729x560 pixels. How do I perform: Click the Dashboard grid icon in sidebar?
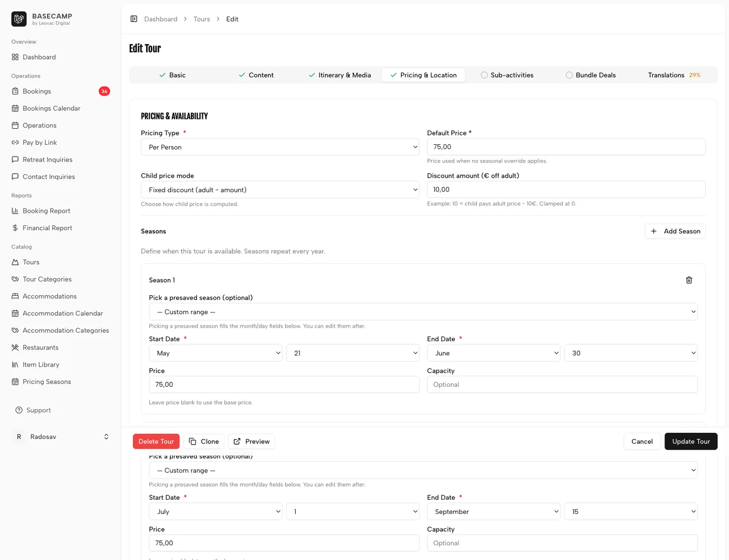15,57
